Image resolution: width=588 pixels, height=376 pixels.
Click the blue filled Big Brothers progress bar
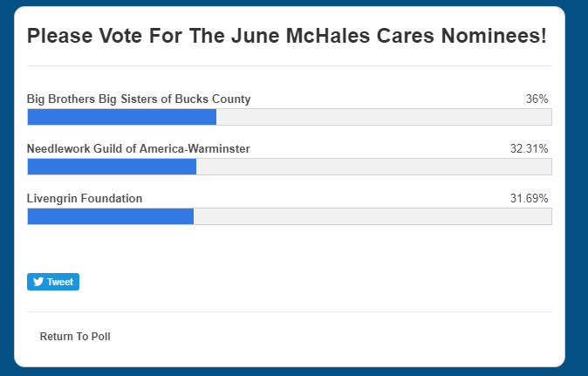pyautogui.click(x=121, y=117)
